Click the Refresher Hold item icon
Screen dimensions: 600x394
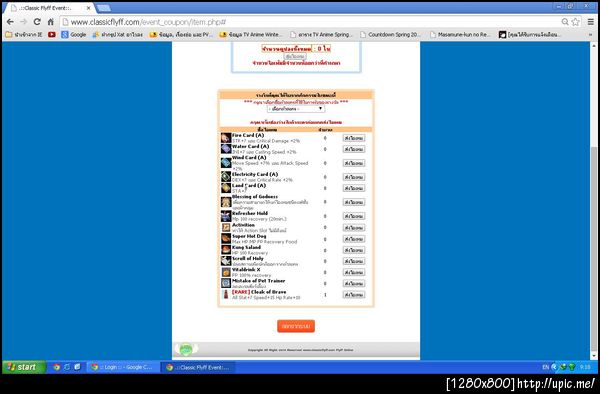click(x=226, y=216)
